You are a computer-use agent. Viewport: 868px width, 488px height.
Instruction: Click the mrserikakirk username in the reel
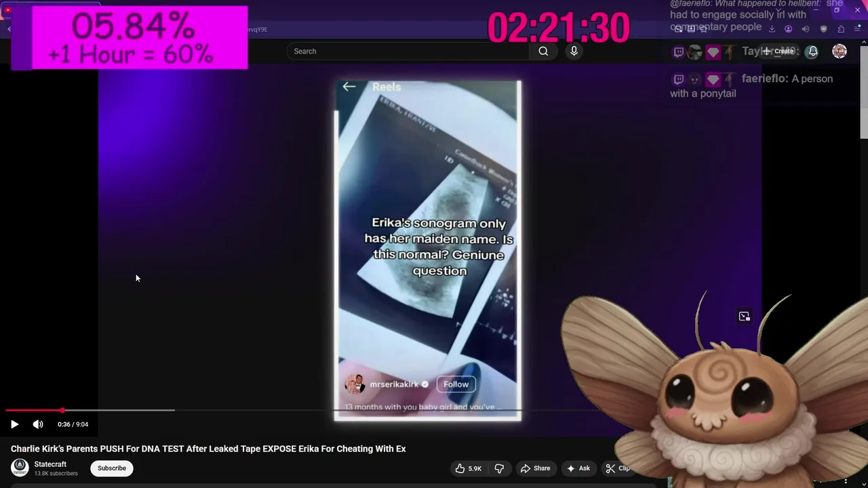(x=394, y=384)
